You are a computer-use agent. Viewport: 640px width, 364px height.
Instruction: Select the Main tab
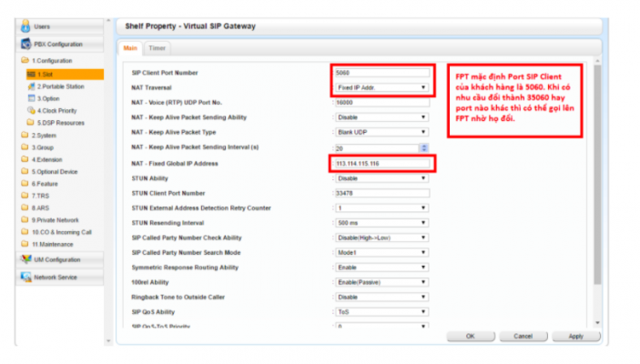(x=130, y=47)
